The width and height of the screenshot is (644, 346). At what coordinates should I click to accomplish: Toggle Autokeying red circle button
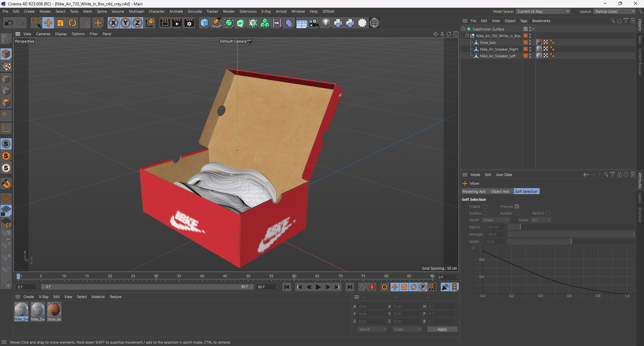click(372, 287)
